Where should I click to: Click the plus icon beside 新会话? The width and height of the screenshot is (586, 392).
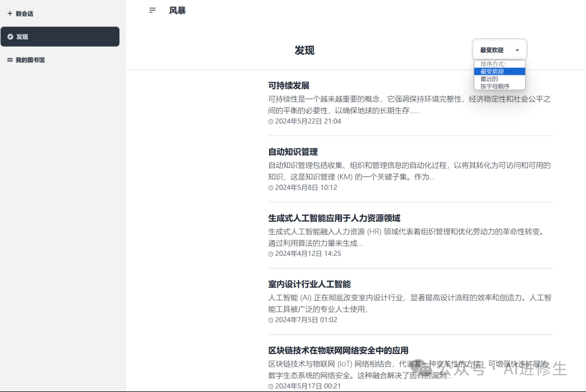coord(10,14)
